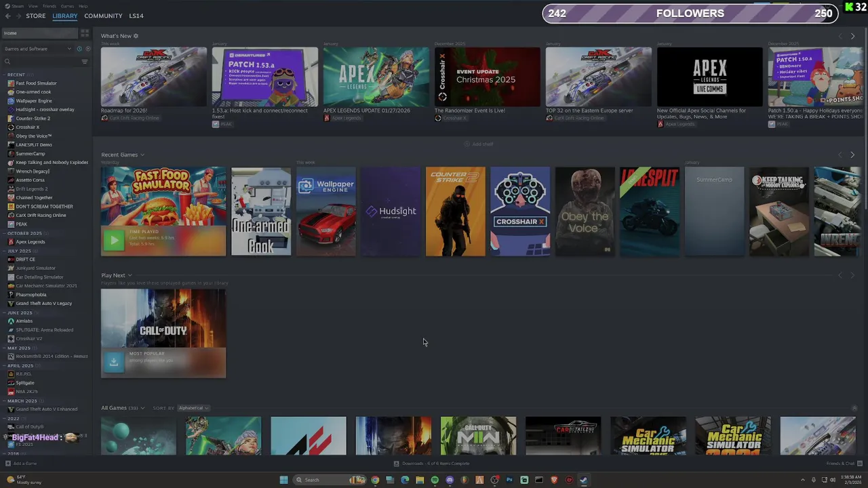The width and height of the screenshot is (868, 488).
Task: Click the Windows Start button
Action: 283,480
